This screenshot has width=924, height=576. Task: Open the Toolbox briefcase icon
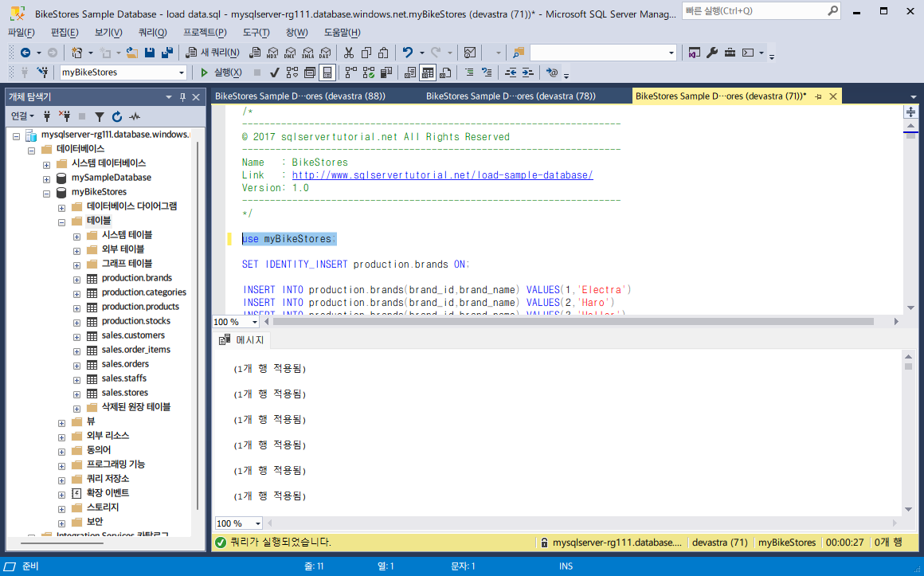tap(730, 53)
